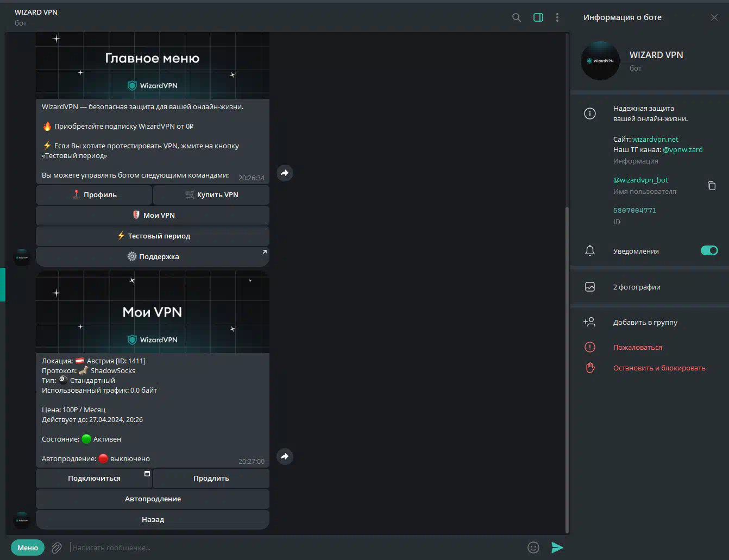Viewport: 729px width, 560px height.
Task: Click the send message arrow
Action: pos(557,548)
